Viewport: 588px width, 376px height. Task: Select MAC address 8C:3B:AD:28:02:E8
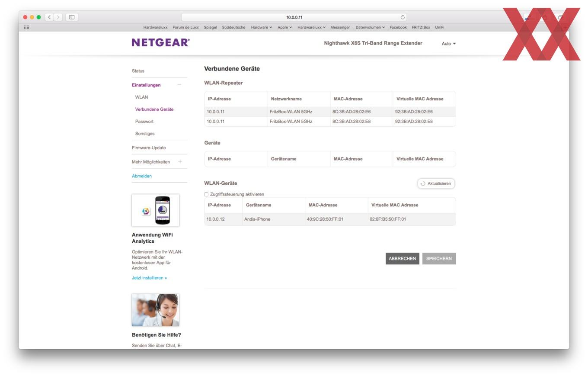tap(352, 121)
